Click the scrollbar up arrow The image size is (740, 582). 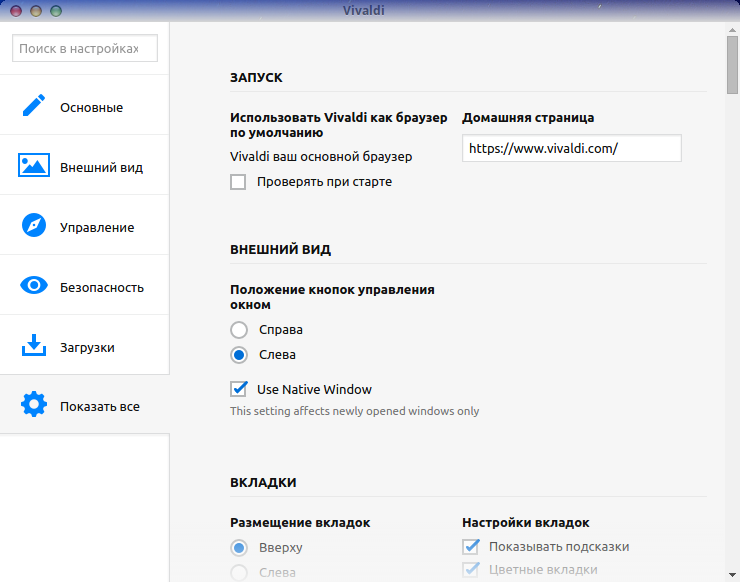click(732, 29)
